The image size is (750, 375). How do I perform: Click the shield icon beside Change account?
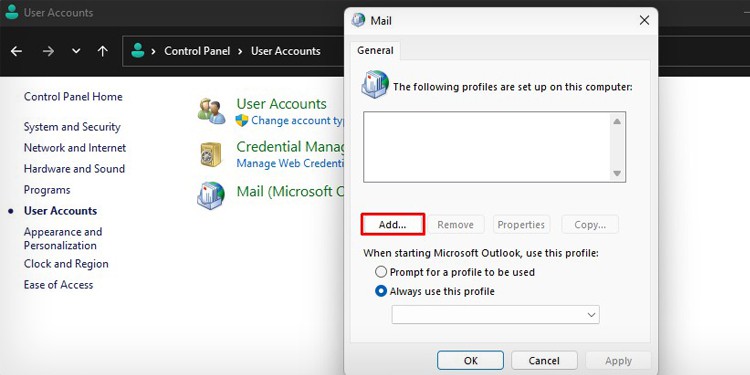click(x=242, y=120)
